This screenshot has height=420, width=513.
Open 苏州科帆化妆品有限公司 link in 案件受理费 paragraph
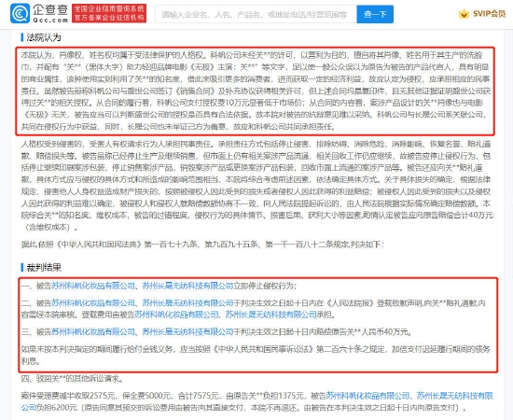point(367,396)
